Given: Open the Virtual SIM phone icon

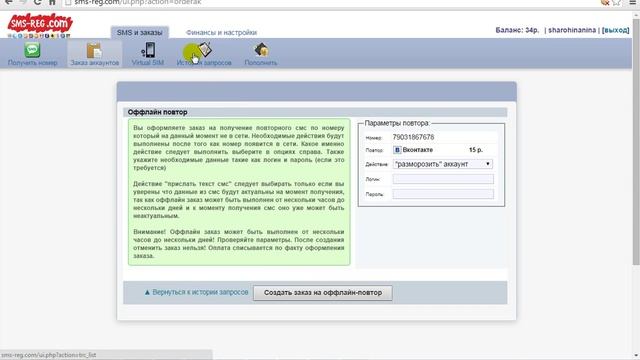Looking at the screenshot, I should tap(148, 50).
